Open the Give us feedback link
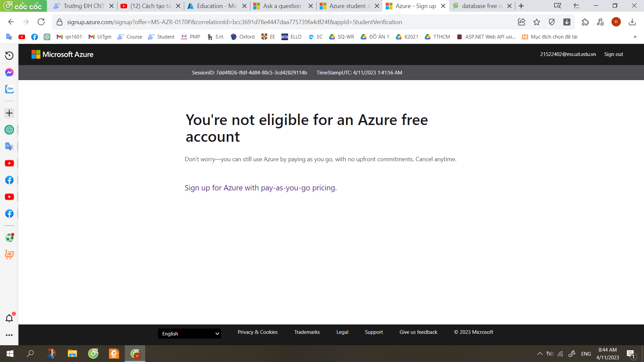This screenshot has height=362, width=644. 418,332
